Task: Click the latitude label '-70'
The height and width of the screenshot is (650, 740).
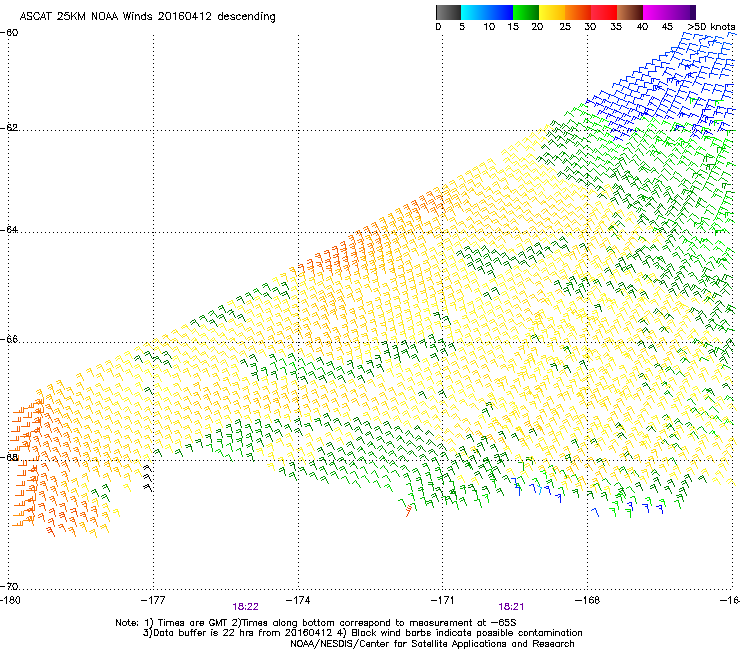Action: (9, 586)
